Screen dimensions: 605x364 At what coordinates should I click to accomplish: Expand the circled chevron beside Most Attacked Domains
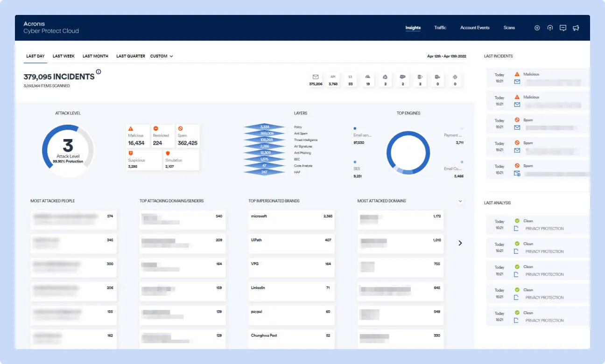(x=460, y=201)
